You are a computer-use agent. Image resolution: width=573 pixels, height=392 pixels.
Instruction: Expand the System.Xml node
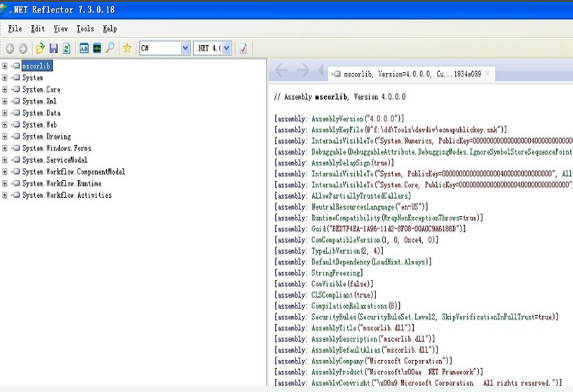5,101
